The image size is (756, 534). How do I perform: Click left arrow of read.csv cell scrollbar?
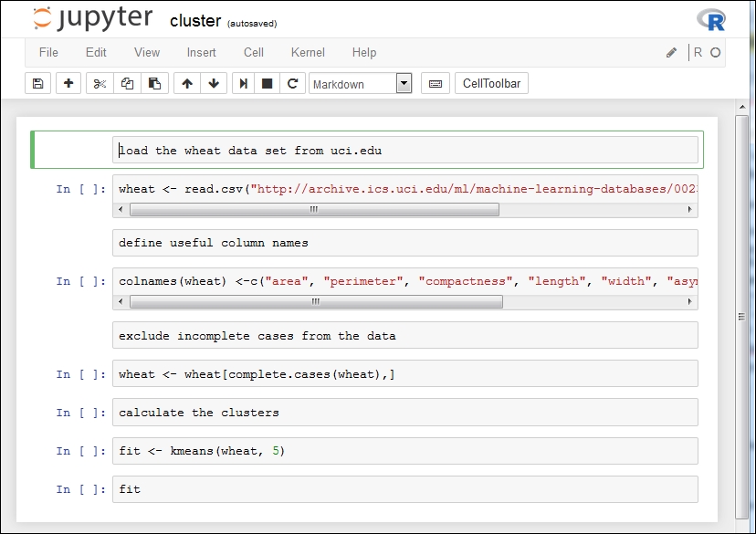point(121,210)
